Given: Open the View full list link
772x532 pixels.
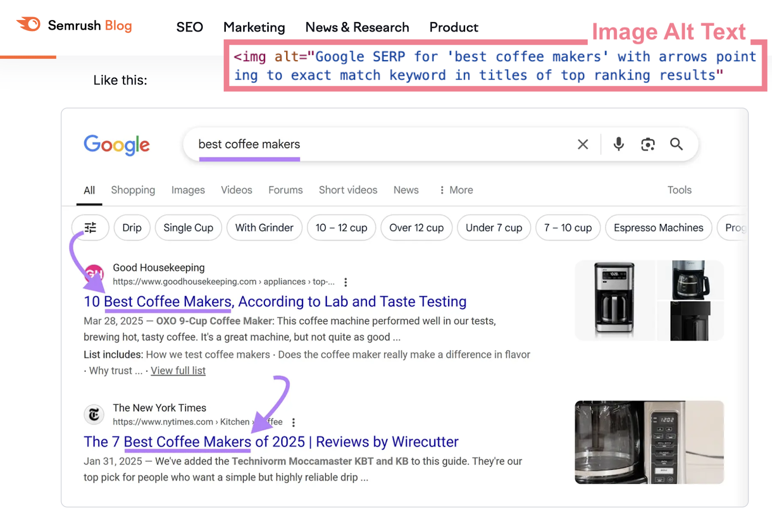Looking at the screenshot, I should pos(178,370).
